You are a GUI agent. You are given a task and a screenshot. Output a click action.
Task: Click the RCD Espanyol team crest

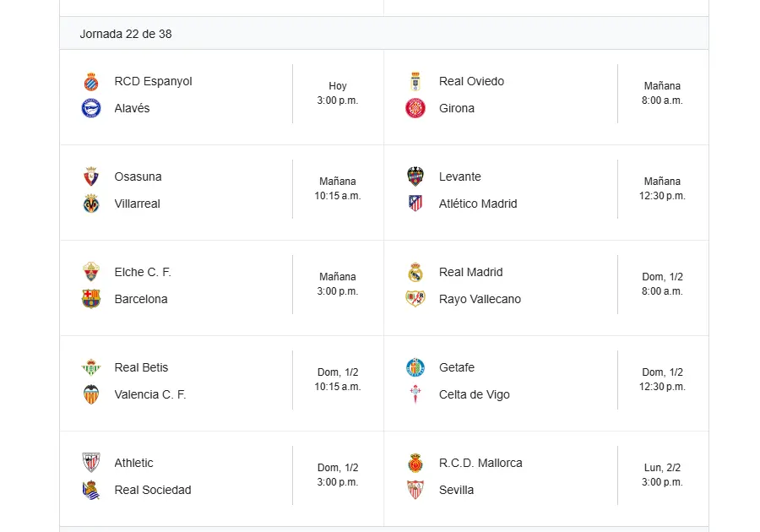click(91, 82)
